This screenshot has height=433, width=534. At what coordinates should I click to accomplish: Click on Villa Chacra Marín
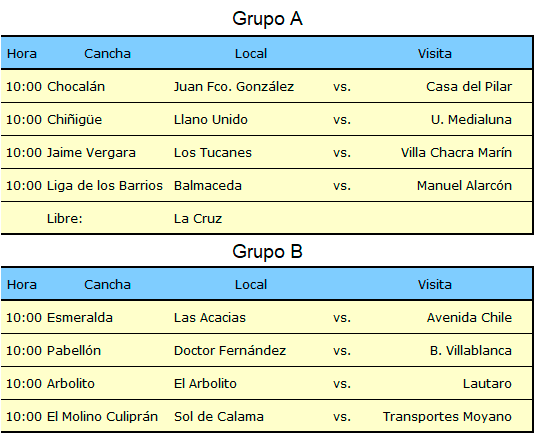[x=456, y=153]
